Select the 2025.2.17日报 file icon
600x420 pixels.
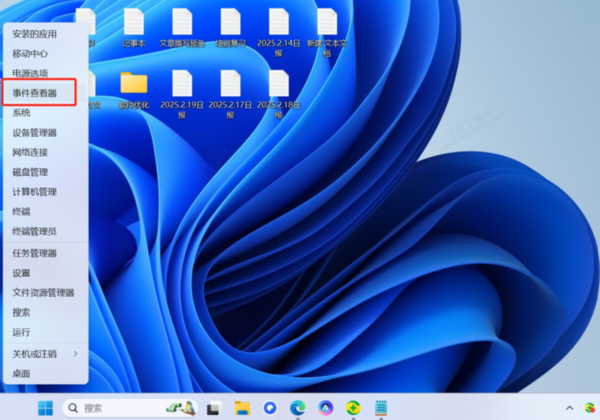click(230, 94)
